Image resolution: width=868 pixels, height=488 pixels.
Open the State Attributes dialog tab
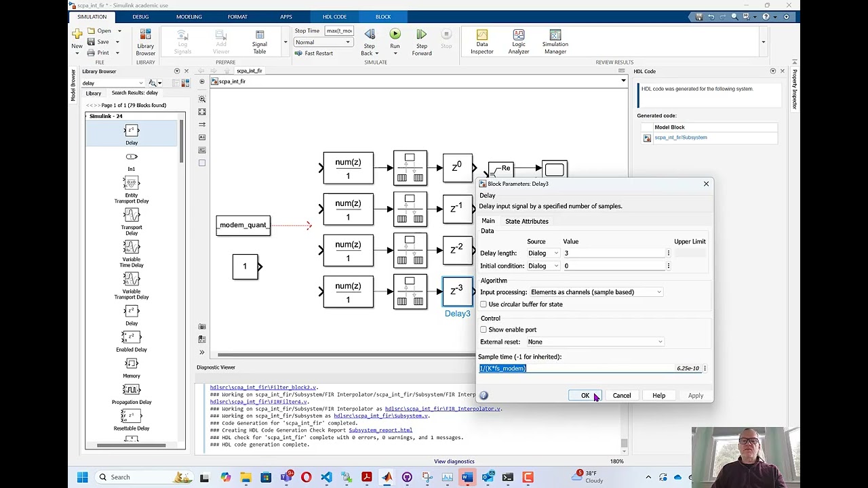[x=526, y=221]
